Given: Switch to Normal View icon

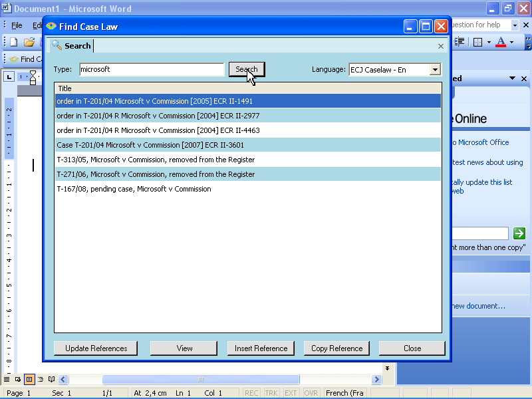Looking at the screenshot, I should click(7, 379).
